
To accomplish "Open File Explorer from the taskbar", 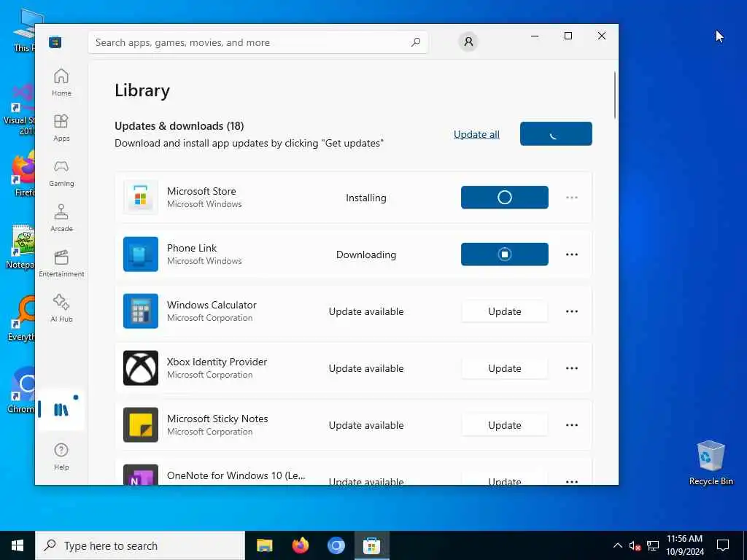I will (264, 545).
